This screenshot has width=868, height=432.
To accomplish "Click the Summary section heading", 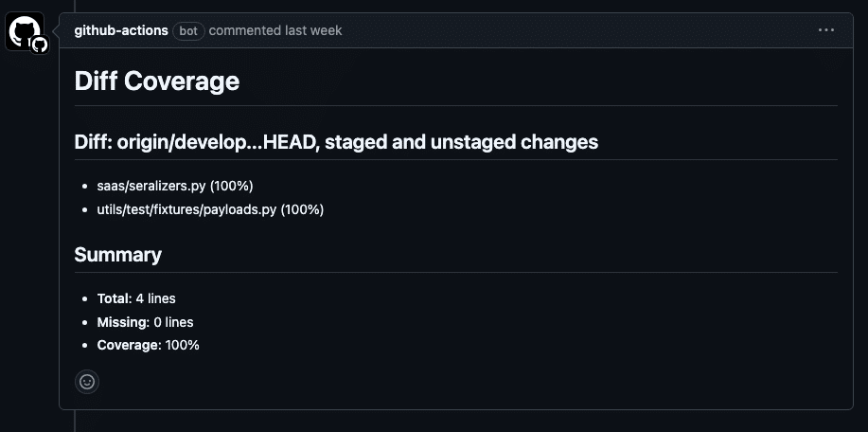I will click(118, 255).
